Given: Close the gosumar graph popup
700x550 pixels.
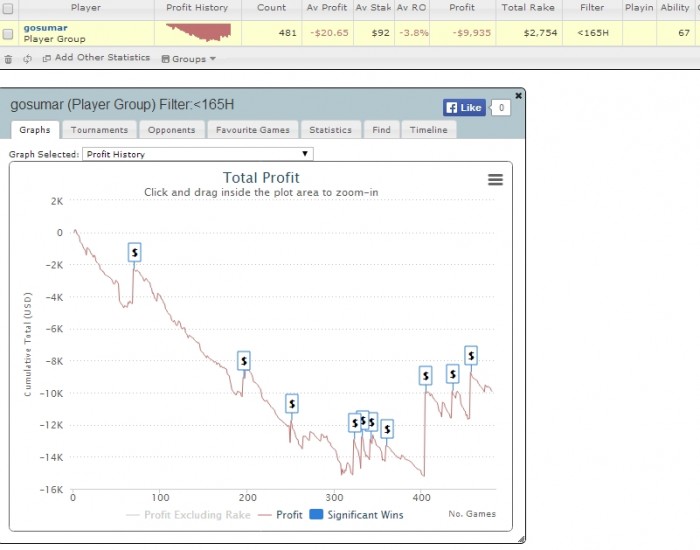Looking at the screenshot, I should 518,96.
